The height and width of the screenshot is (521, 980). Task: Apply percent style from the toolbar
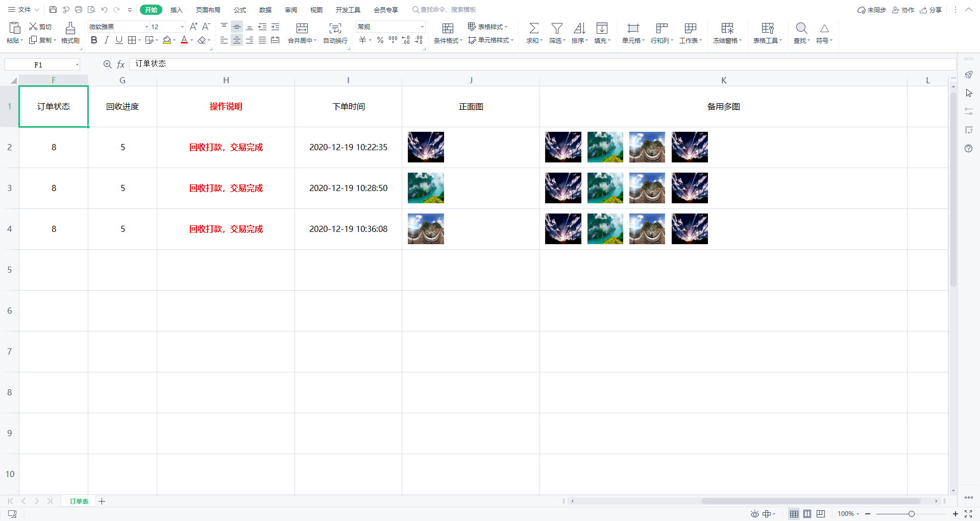[x=380, y=40]
